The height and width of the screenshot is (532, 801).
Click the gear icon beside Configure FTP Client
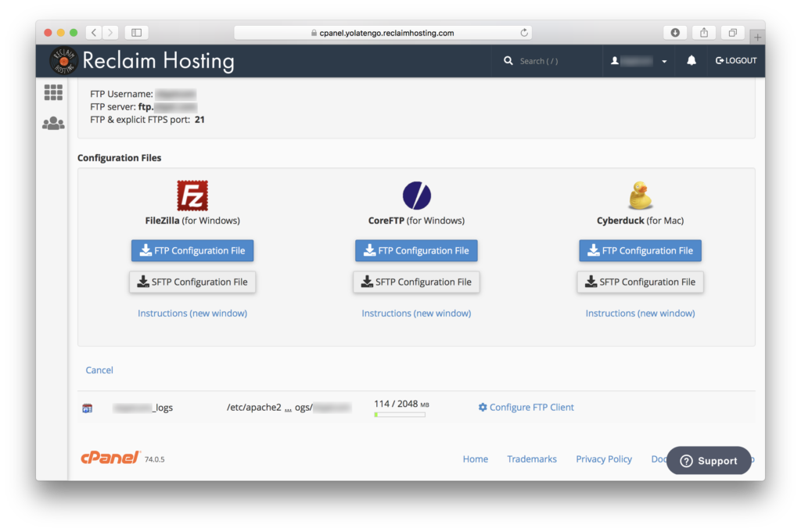(x=483, y=407)
